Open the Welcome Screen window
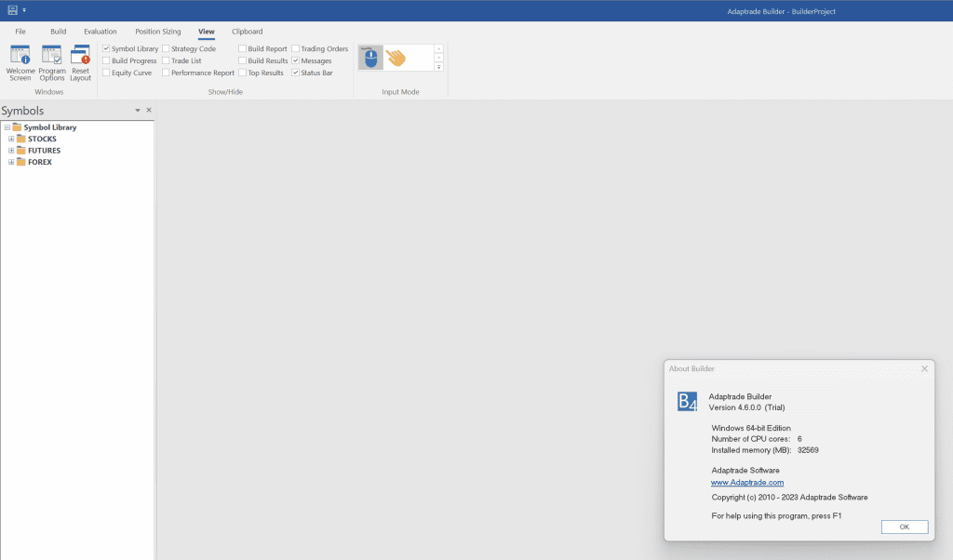953x560 pixels. click(20, 62)
